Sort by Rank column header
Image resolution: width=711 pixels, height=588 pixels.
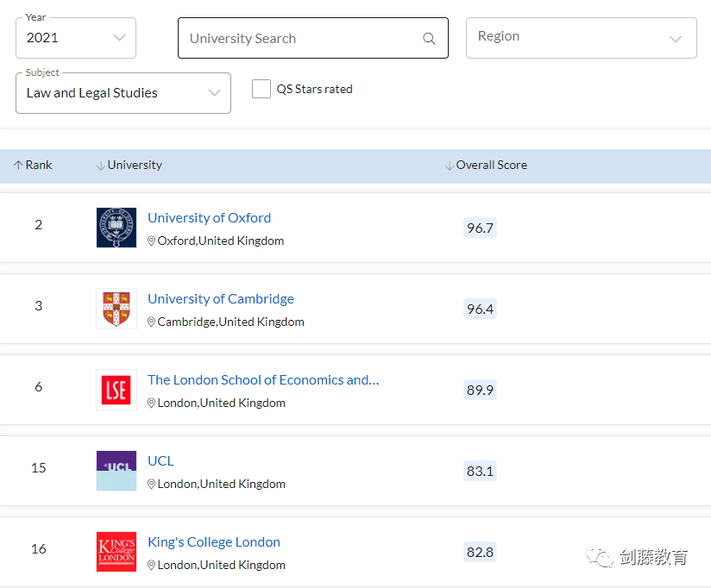click(x=33, y=165)
